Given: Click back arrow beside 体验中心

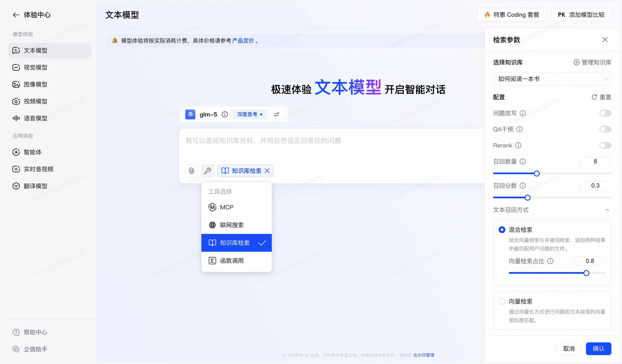Looking at the screenshot, I should (x=16, y=15).
